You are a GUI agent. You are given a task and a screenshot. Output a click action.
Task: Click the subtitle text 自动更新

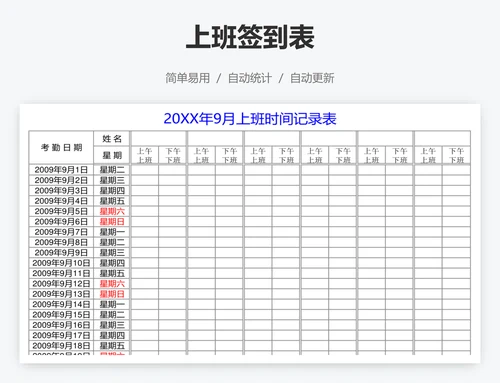point(312,78)
